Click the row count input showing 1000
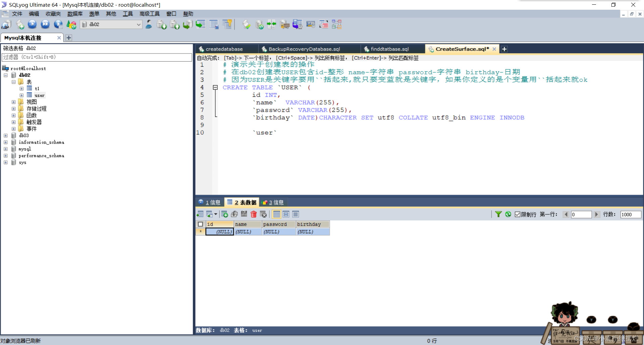Screen dimensions: 644x345 [631, 214]
